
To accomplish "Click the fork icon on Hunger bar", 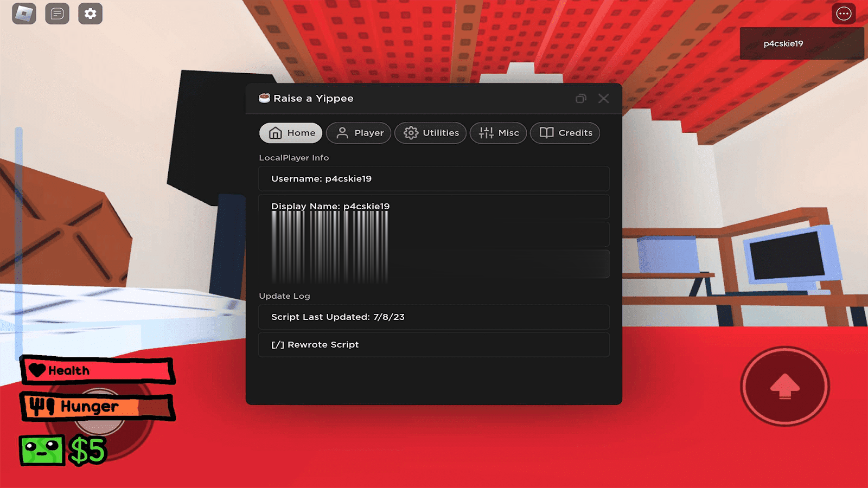I will coord(41,406).
